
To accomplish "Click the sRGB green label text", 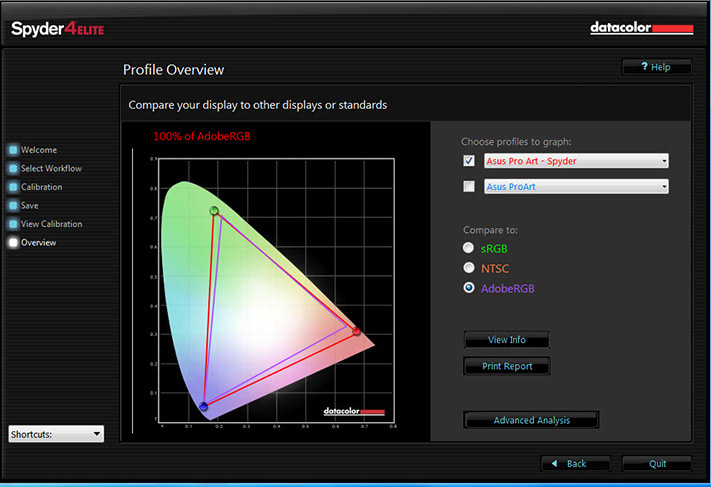I will [494, 248].
